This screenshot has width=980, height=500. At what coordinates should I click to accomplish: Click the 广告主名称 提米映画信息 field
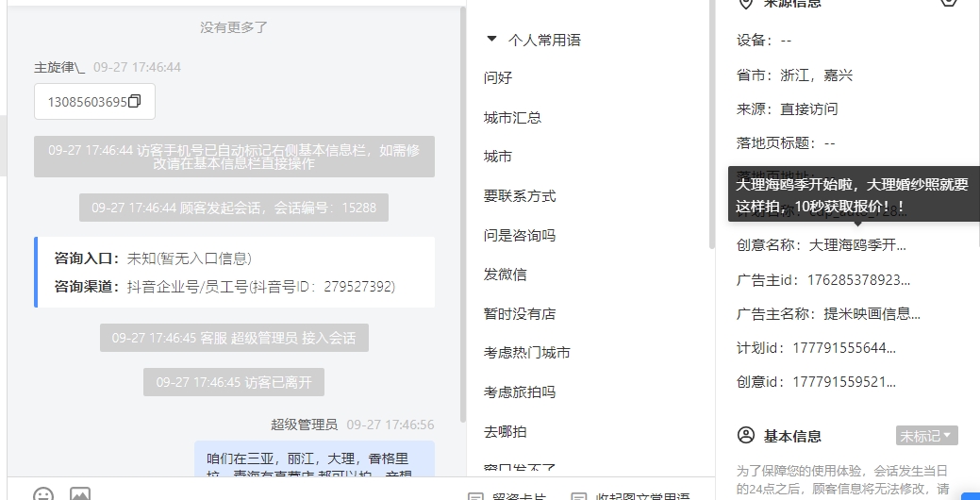pyautogui.click(x=828, y=313)
